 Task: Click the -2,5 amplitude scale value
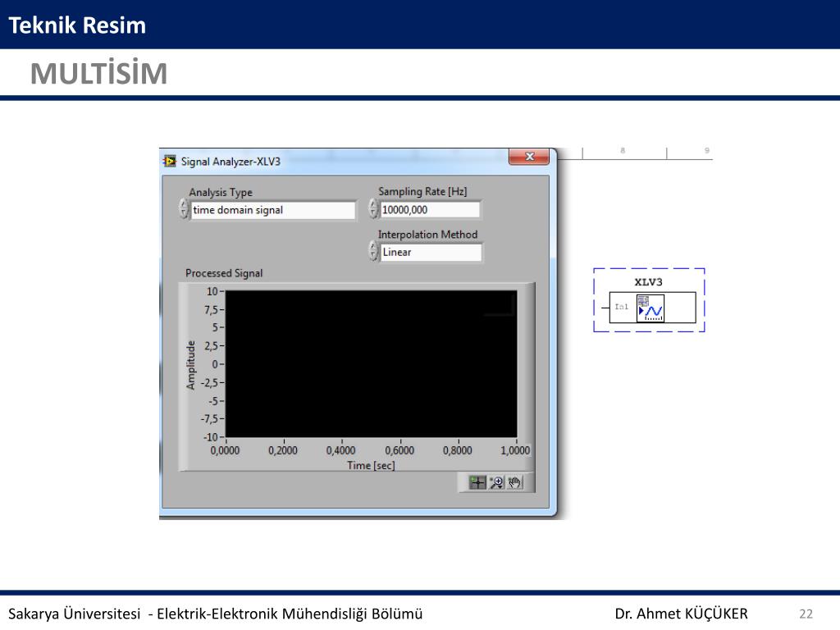pos(209,382)
